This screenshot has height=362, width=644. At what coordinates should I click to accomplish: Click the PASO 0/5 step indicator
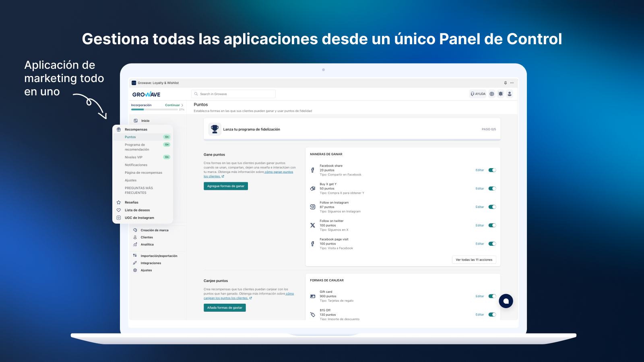pyautogui.click(x=489, y=130)
